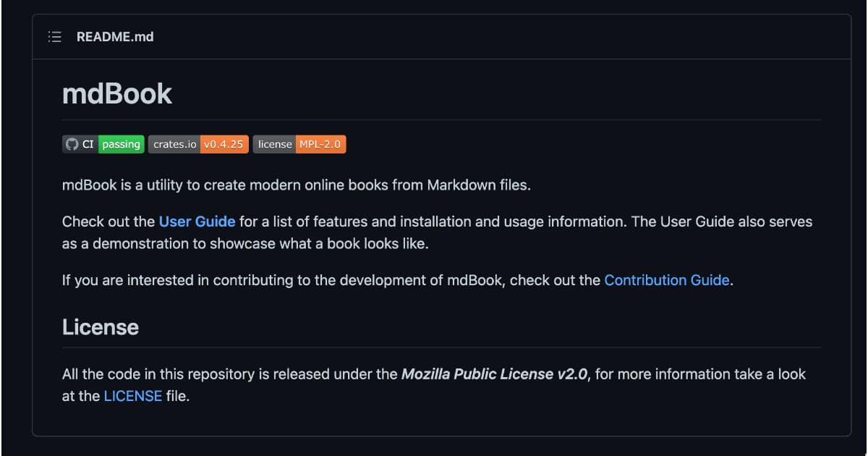Open the README outline list icon

click(x=54, y=37)
